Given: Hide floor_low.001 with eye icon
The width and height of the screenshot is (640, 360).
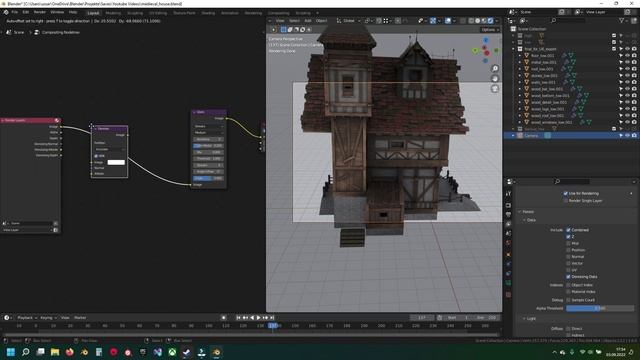Looking at the screenshot, I should click(x=627, y=56).
